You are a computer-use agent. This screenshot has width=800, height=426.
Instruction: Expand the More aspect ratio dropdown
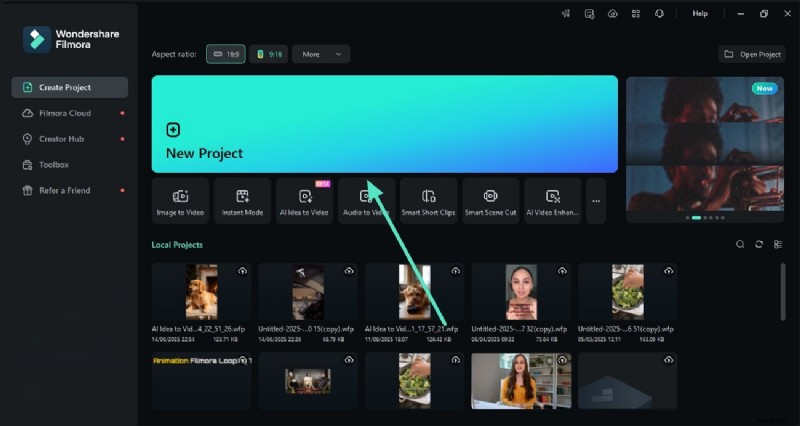pyautogui.click(x=321, y=54)
